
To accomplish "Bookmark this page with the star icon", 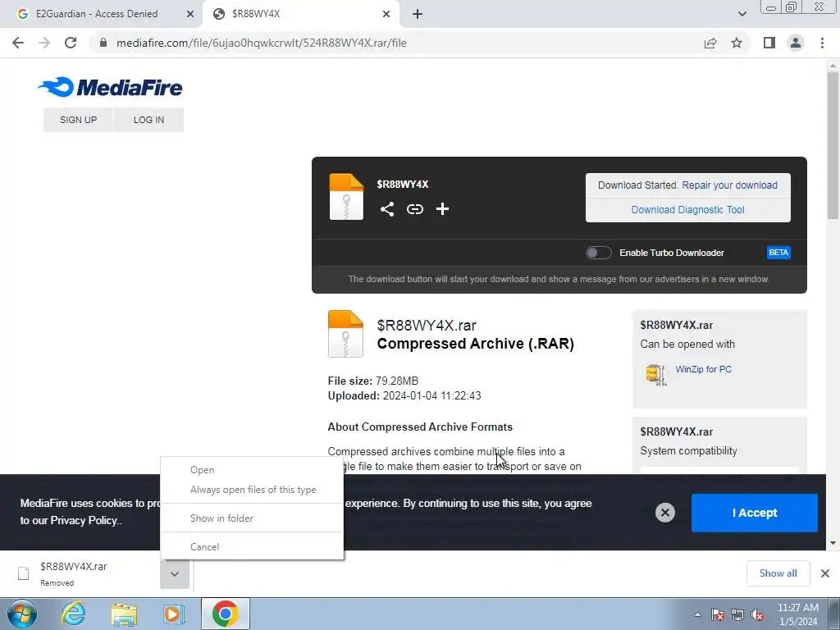I will click(737, 43).
